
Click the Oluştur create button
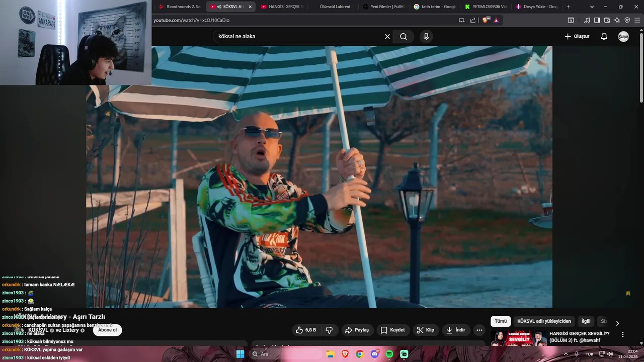[x=577, y=36]
